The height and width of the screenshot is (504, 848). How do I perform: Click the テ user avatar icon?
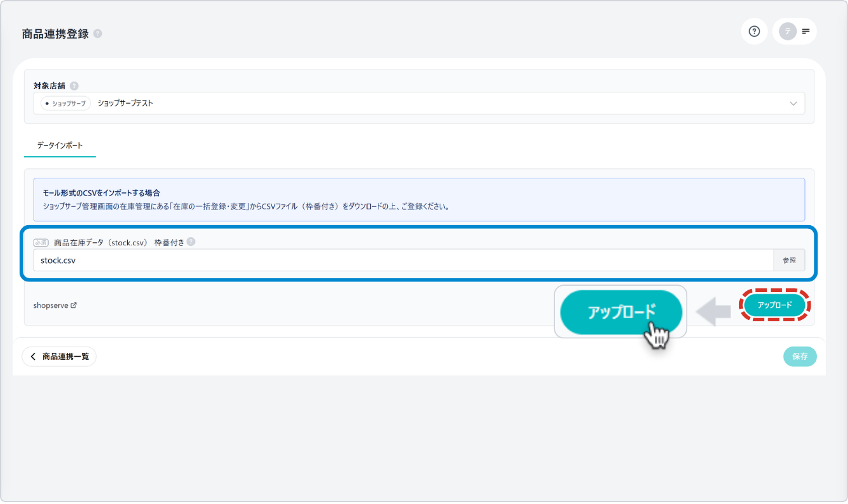click(787, 31)
